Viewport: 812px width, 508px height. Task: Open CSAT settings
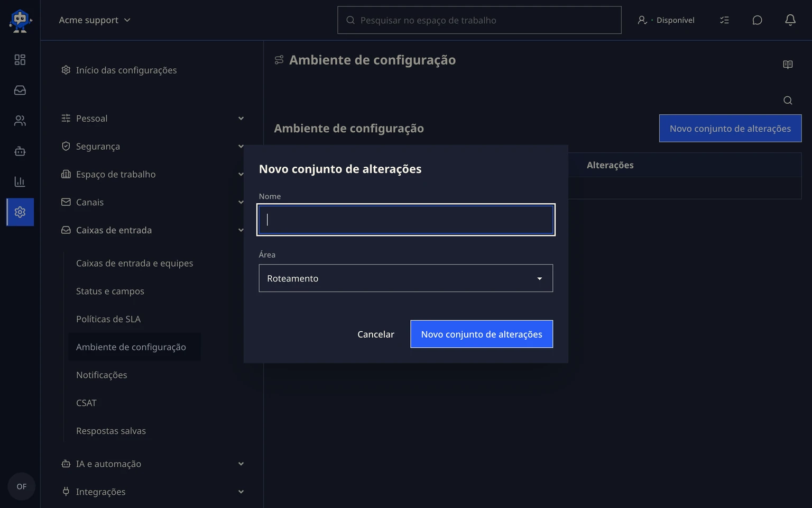click(x=86, y=403)
